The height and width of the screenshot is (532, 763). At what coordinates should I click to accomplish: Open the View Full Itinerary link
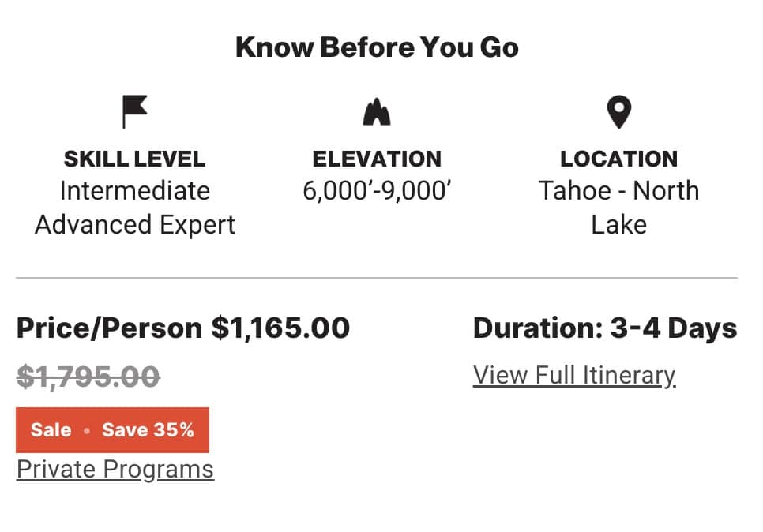tap(574, 375)
